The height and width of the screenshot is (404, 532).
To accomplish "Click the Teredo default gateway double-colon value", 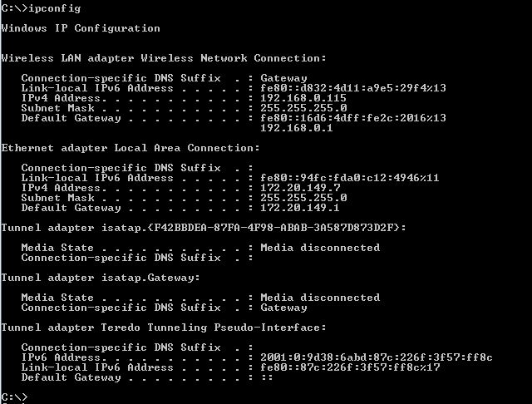I will pos(267,377).
